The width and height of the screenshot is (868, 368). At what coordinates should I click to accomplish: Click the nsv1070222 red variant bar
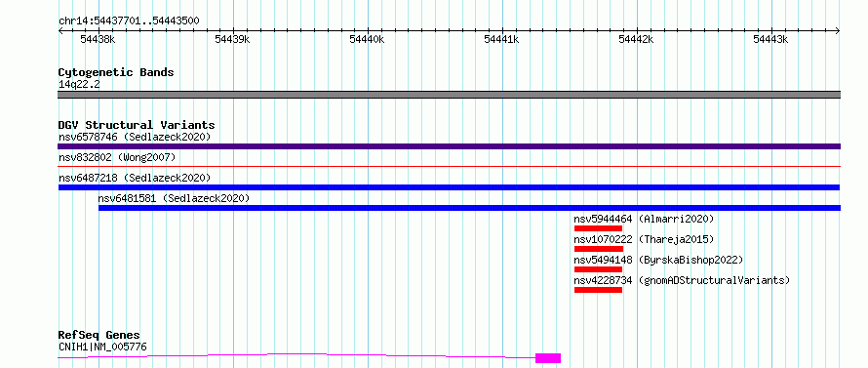pyautogui.click(x=599, y=249)
